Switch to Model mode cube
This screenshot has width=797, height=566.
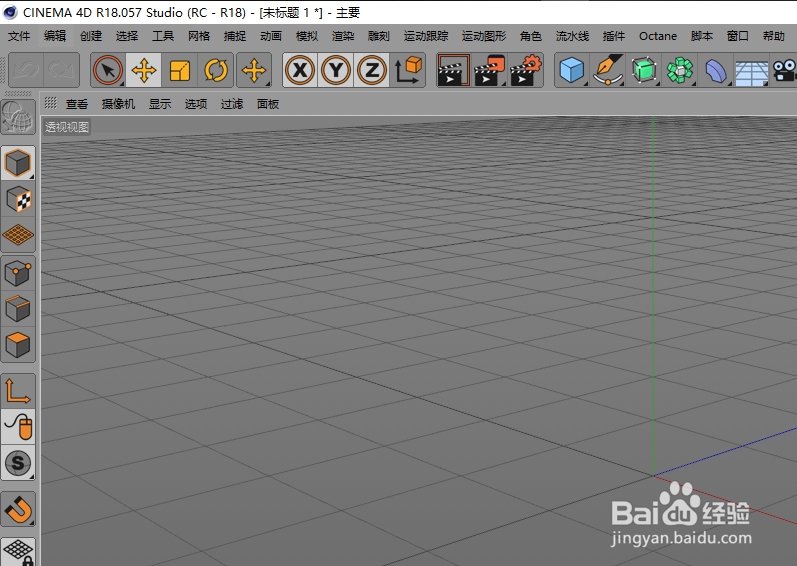click(18, 163)
